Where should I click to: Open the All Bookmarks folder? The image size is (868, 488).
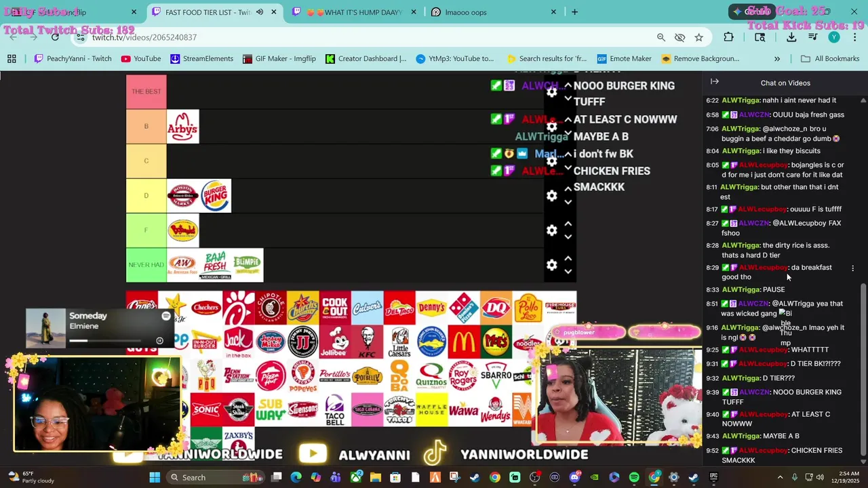[x=830, y=59]
